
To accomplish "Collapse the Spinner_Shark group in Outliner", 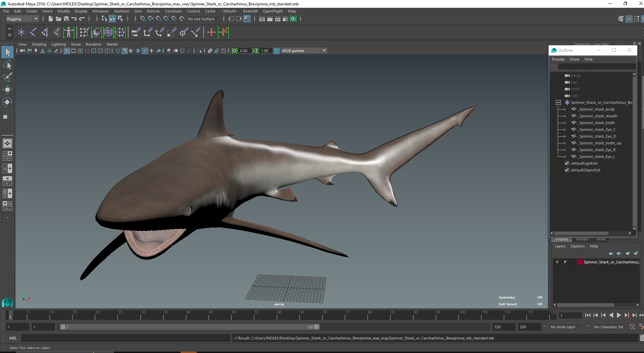I will pyautogui.click(x=558, y=102).
